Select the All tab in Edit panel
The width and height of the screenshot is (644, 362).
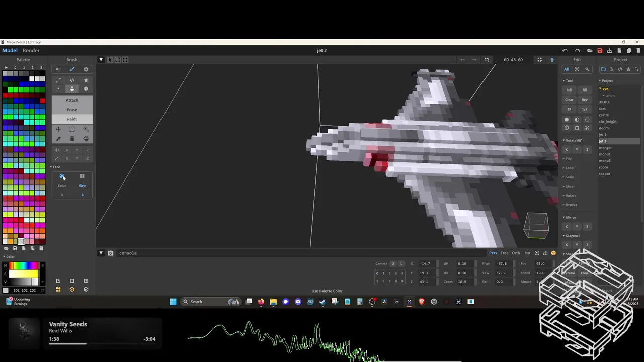click(567, 69)
